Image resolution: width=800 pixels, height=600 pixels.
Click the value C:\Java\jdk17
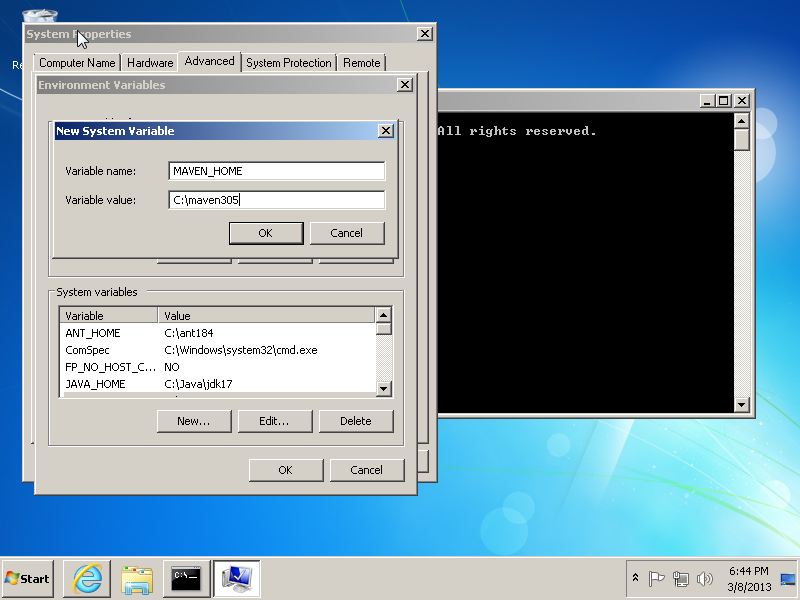198,384
